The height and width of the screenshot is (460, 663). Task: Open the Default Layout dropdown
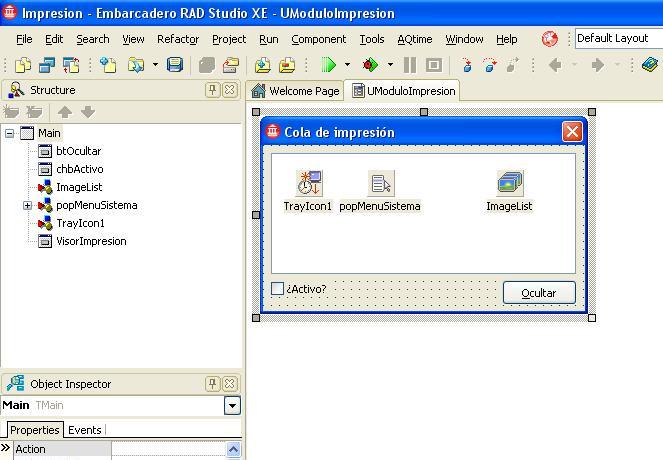[618, 39]
